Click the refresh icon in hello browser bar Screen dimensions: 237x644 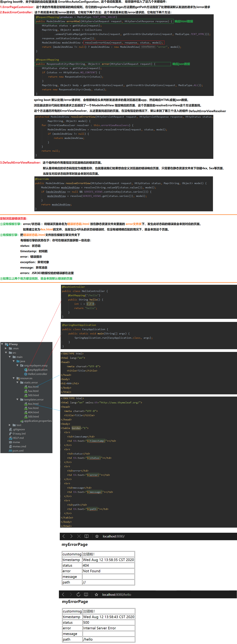point(78,595)
